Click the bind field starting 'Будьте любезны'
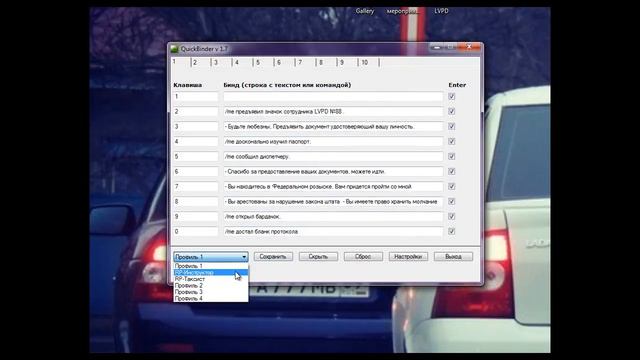This screenshot has width=640, height=360. click(333, 127)
